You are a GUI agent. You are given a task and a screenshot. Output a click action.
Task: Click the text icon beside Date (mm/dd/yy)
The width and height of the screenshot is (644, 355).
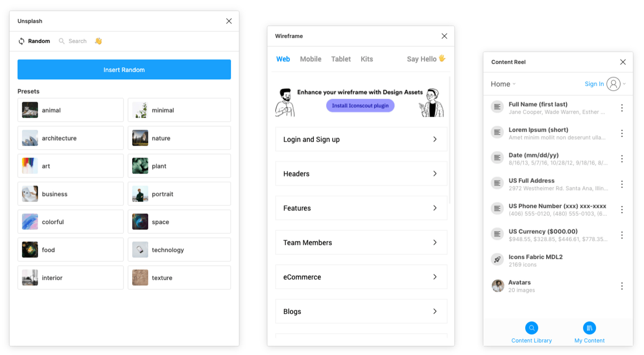pyautogui.click(x=497, y=158)
